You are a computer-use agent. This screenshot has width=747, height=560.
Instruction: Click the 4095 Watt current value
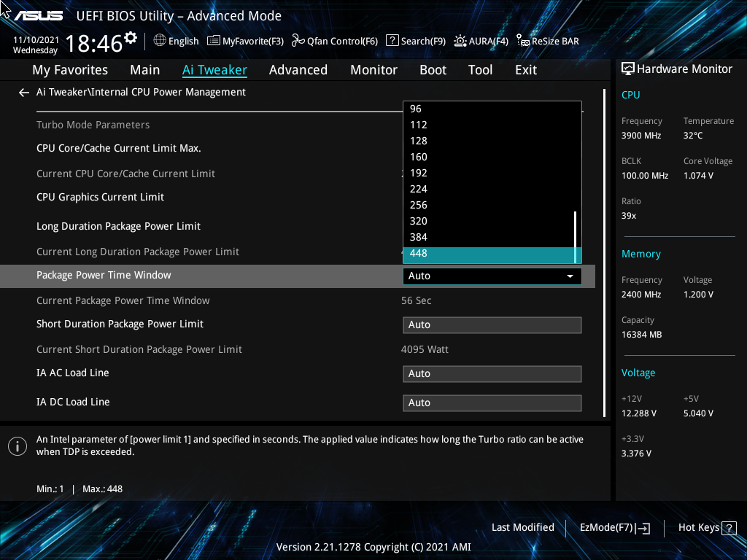pos(425,349)
